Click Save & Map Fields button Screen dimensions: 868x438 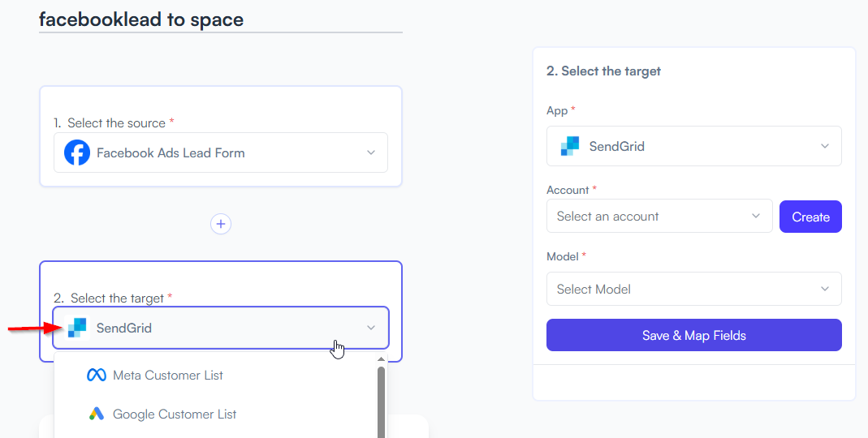point(693,335)
